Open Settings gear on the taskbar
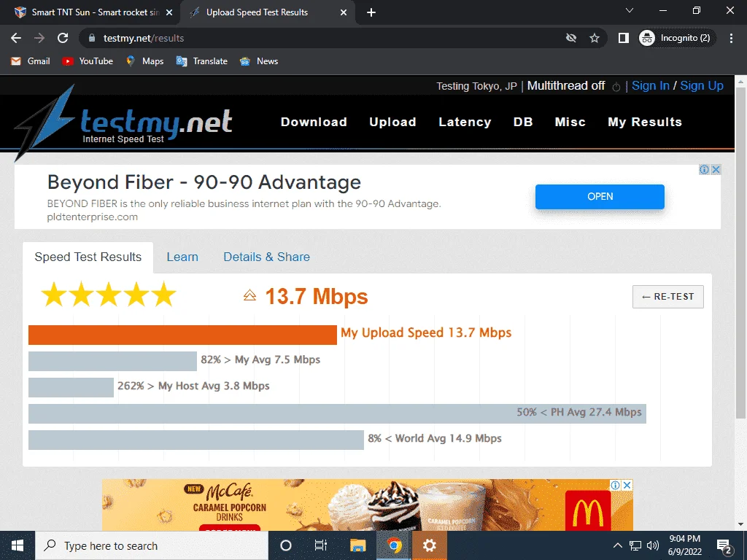Screen dimensions: 747x560 pyautogui.click(x=429, y=545)
